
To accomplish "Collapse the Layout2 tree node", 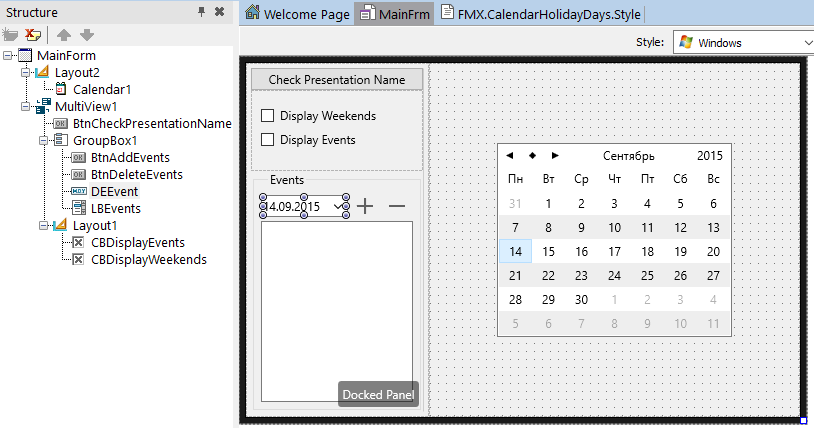I will point(25,72).
